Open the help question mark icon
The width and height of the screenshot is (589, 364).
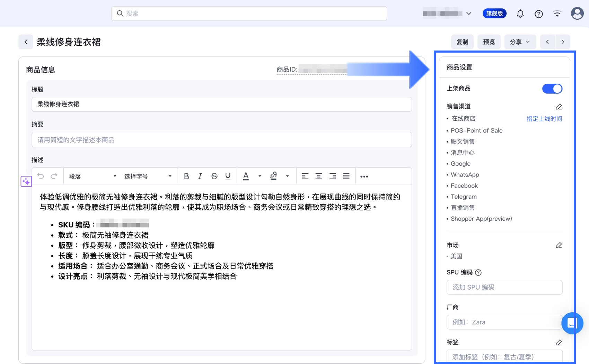[x=538, y=14]
